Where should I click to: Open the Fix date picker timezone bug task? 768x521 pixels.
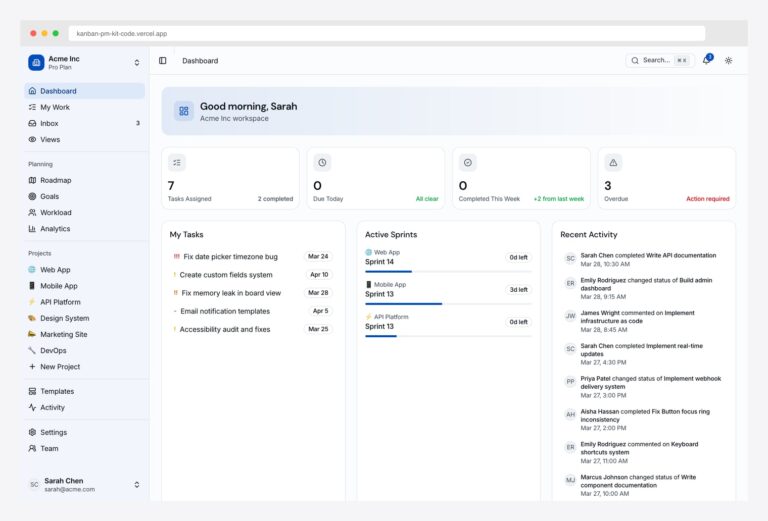[253, 257]
